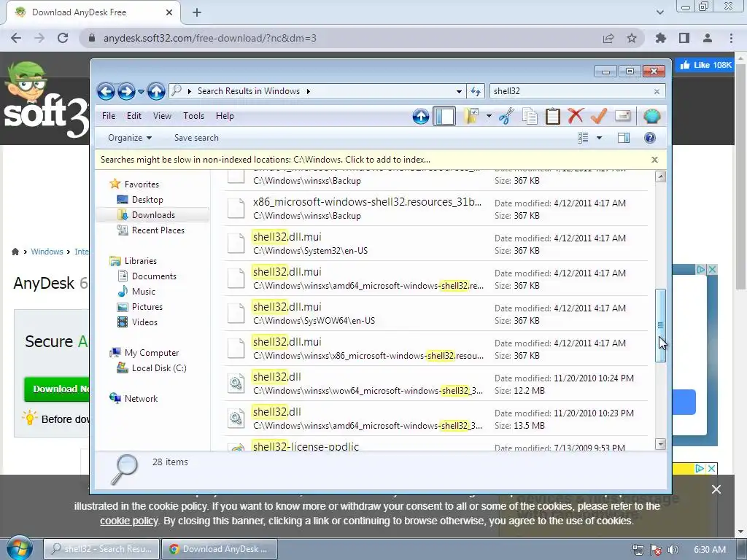Toggle the preview pane button
This screenshot has height=560, width=747.
(x=624, y=138)
